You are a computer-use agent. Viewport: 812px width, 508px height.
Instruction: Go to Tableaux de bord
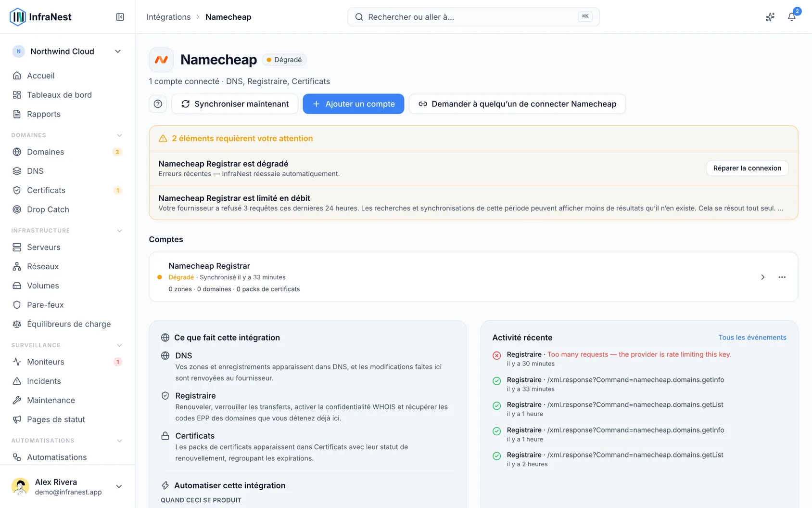click(67, 95)
